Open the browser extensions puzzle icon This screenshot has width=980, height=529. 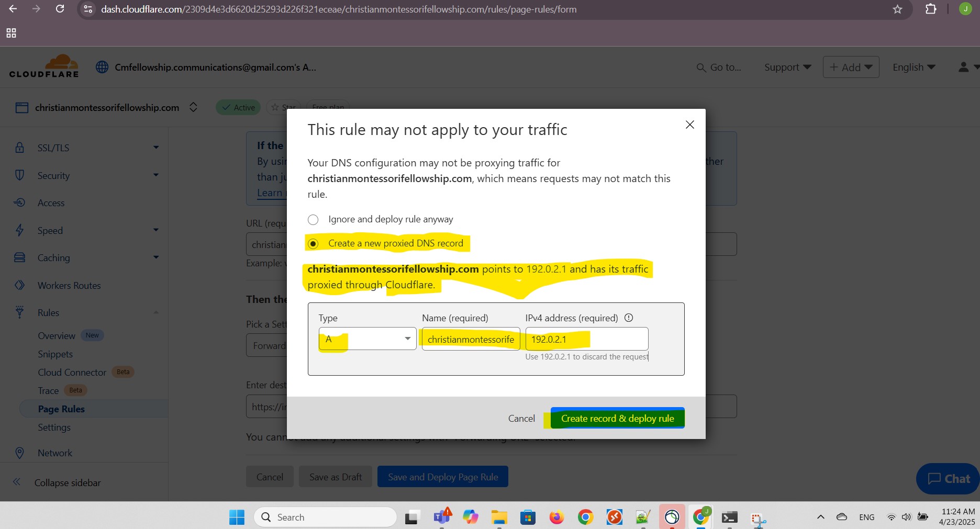point(931,9)
